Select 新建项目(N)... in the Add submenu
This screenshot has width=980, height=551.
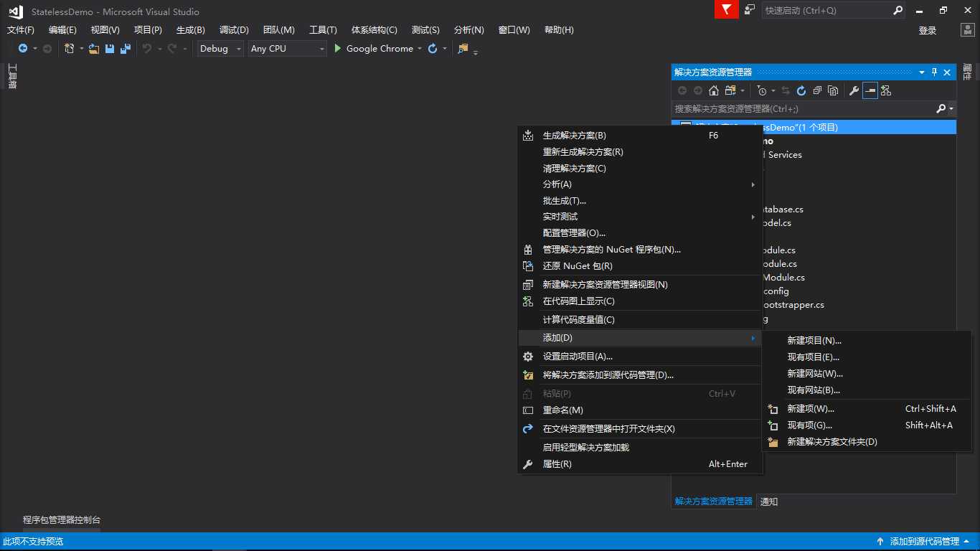click(867, 341)
